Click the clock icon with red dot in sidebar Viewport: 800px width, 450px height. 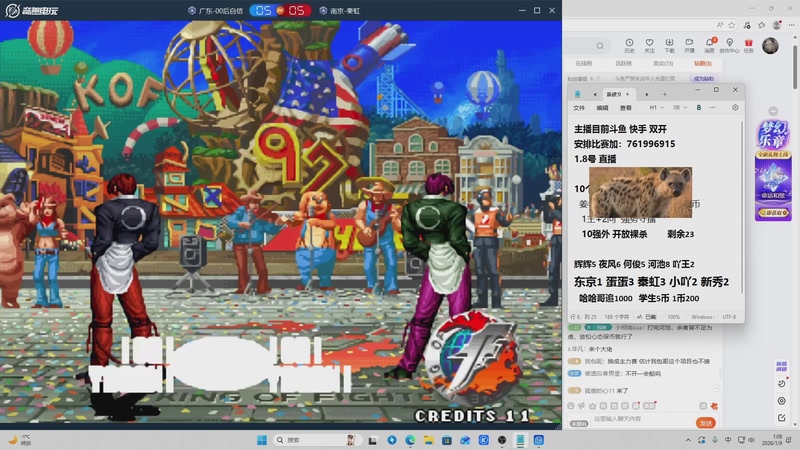782,383
